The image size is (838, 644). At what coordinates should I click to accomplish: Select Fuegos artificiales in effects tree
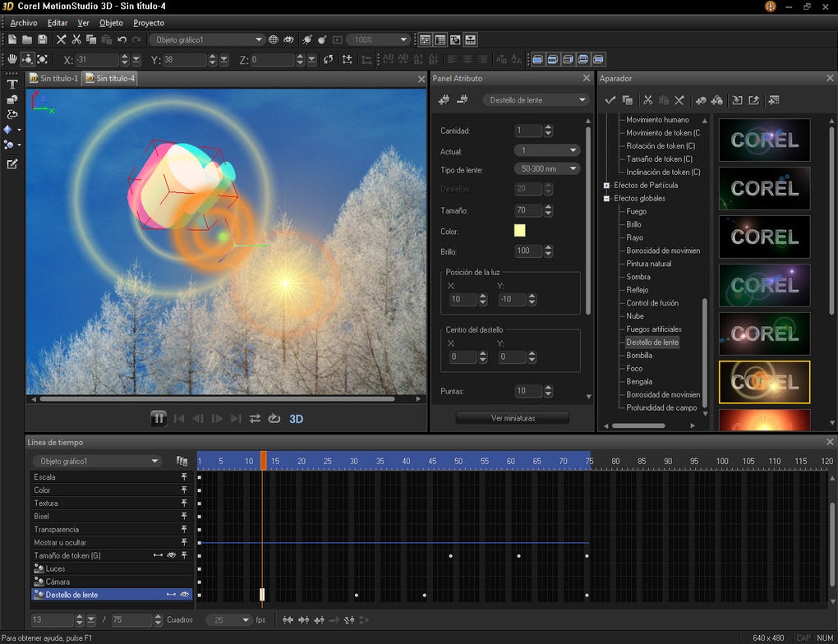coord(654,329)
